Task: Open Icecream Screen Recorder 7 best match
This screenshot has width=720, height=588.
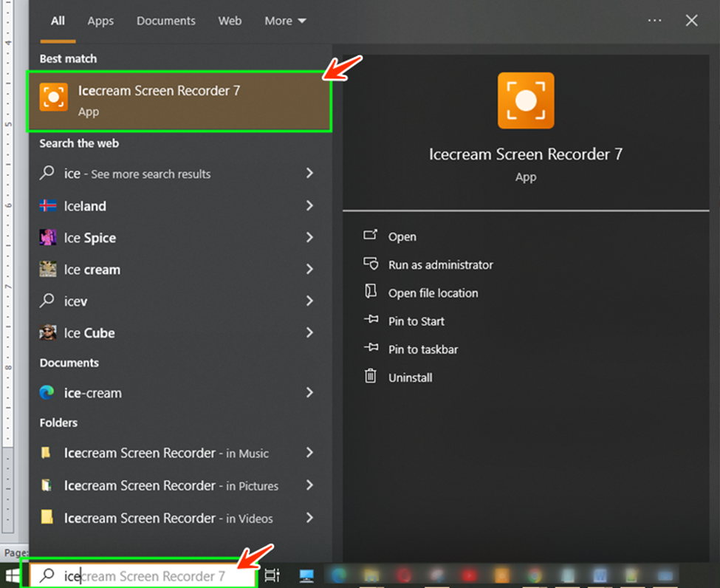Action: [179, 101]
